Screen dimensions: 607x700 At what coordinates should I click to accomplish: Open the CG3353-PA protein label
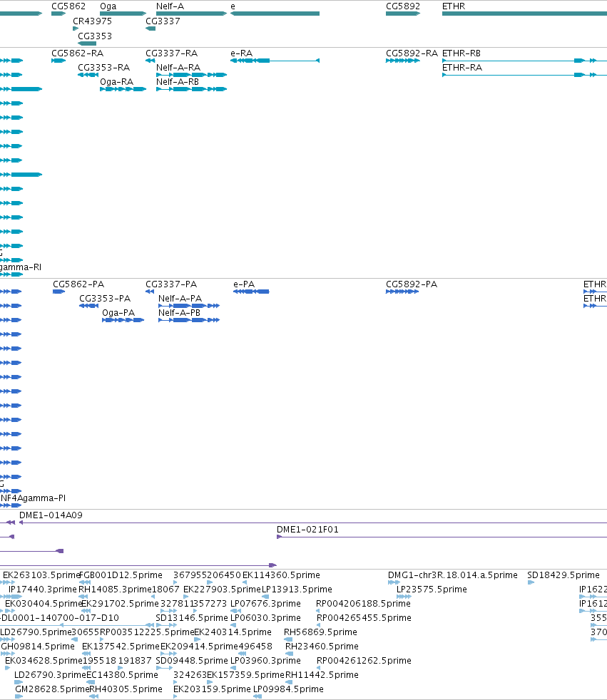click(x=105, y=298)
